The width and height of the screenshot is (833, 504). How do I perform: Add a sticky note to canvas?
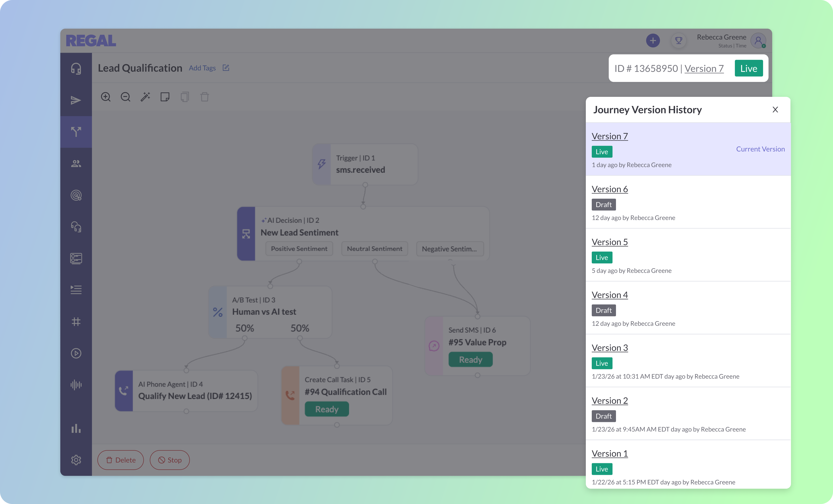[x=165, y=97]
